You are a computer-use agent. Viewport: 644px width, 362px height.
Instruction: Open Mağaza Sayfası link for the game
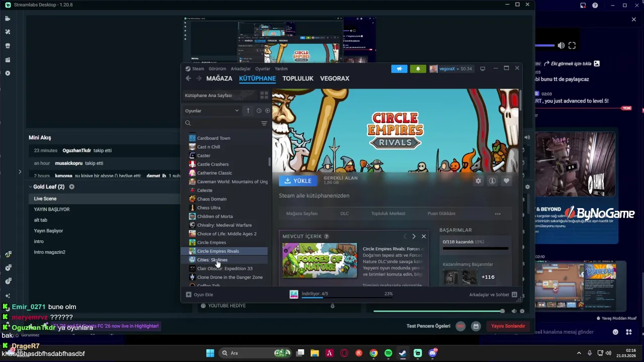coord(302,214)
